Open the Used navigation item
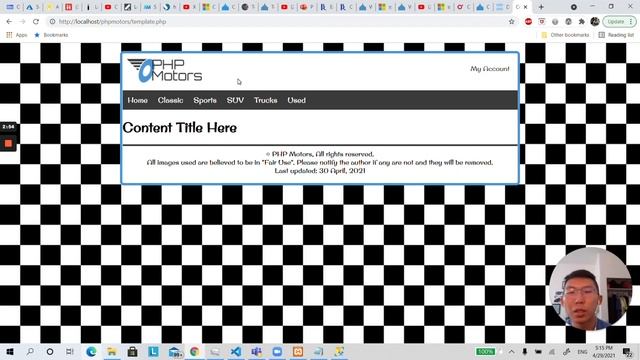This screenshot has height=360, width=640. click(296, 100)
